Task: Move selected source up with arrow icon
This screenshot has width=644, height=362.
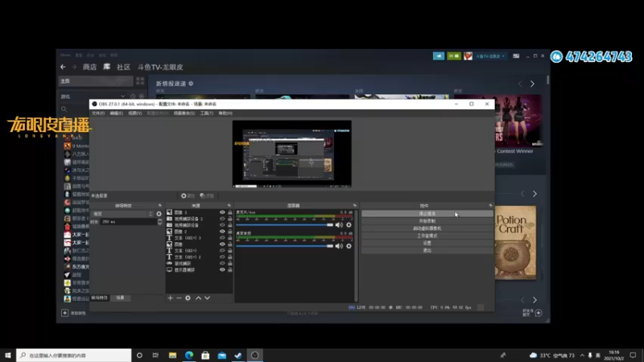Action: coord(198,298)
